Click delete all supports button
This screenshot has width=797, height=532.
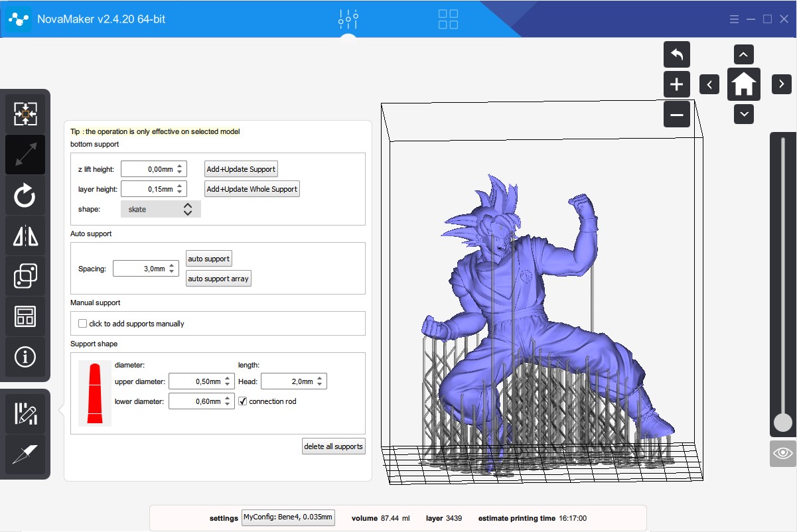point(334,446)
